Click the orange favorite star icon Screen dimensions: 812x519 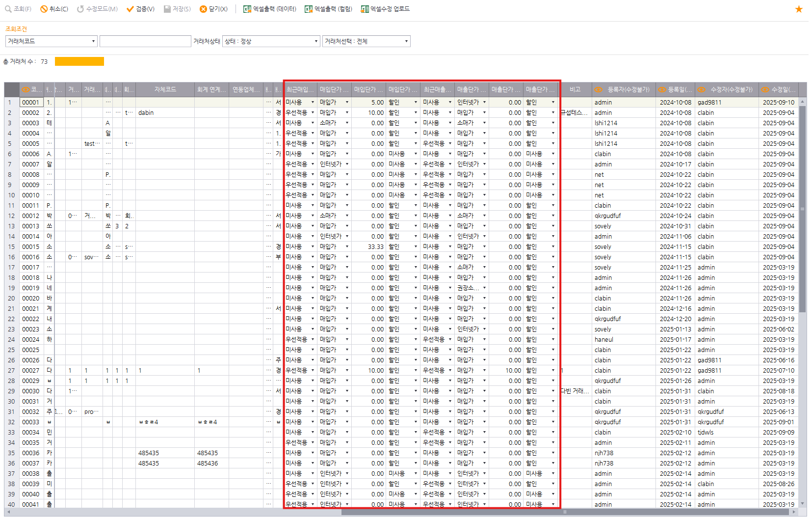tap(799, 9)
